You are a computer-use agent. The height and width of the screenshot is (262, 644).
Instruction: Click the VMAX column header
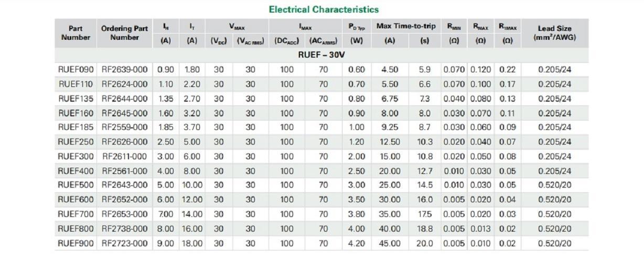coord(237,26)
